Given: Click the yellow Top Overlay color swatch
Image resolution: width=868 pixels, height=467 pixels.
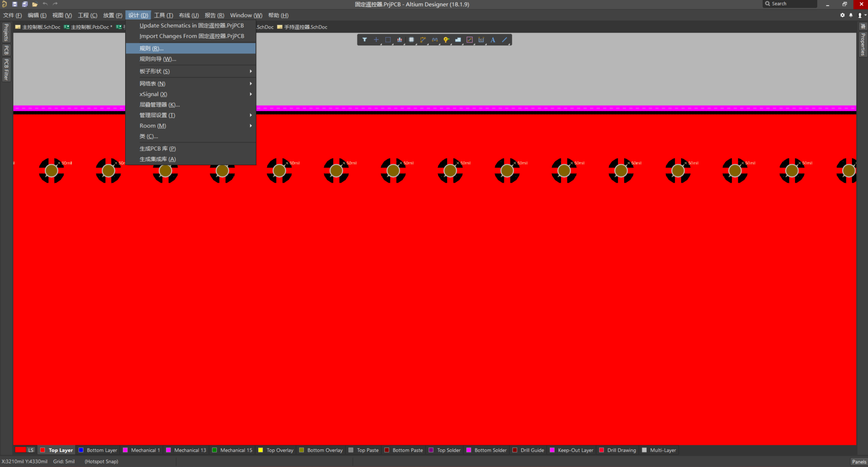Looking at the screenshot, I should click(x=261, y=450).
